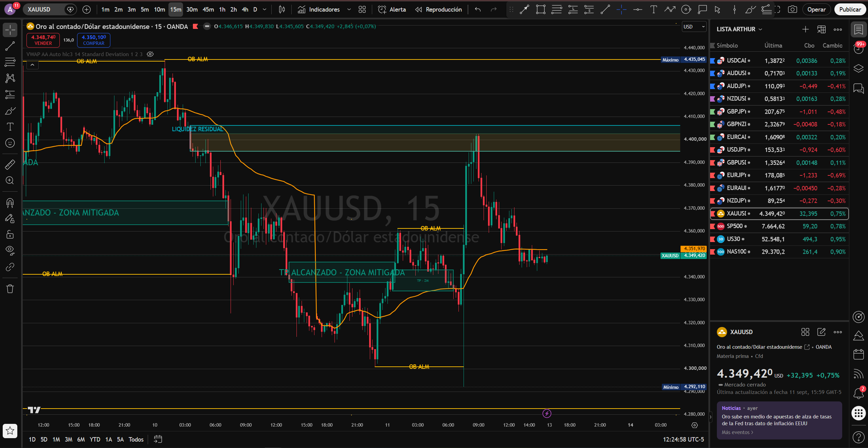The width and height of the screenshot is (868, 448).
Task: Take a chart snapshot with camera icon
Action: tap(792, 10)
